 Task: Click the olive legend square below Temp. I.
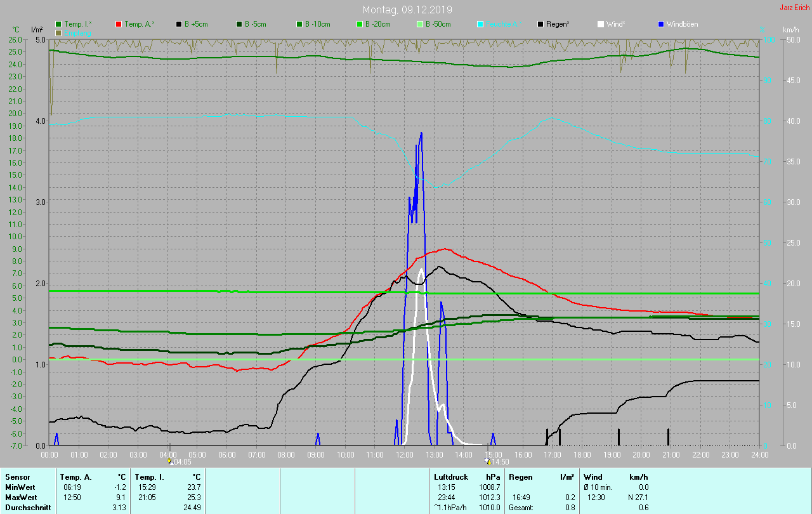pos(58,32)
